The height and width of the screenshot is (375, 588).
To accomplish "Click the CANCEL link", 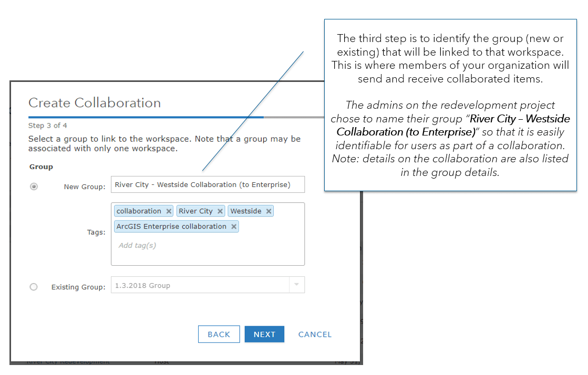I will coord(315,334).
